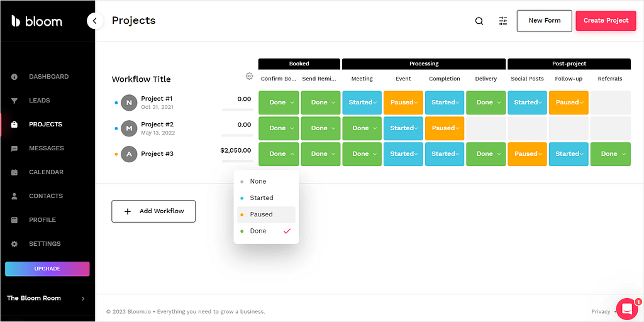Click the Create Project button
Screen dimensions: 644x322
coord(606,21)
